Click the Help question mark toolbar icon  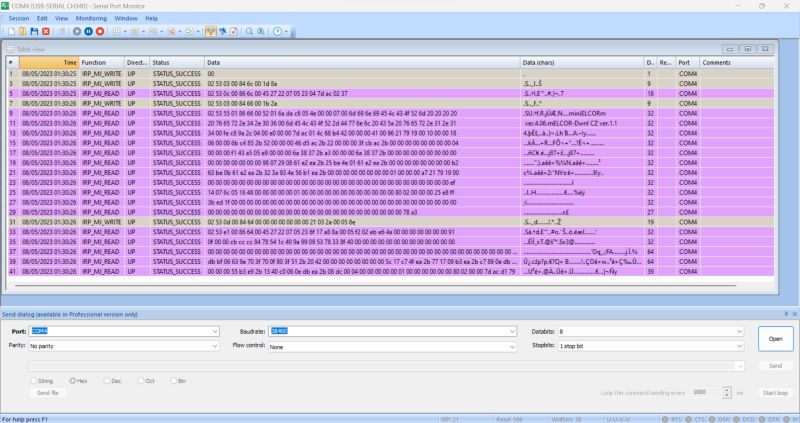(x=278, y=31)
